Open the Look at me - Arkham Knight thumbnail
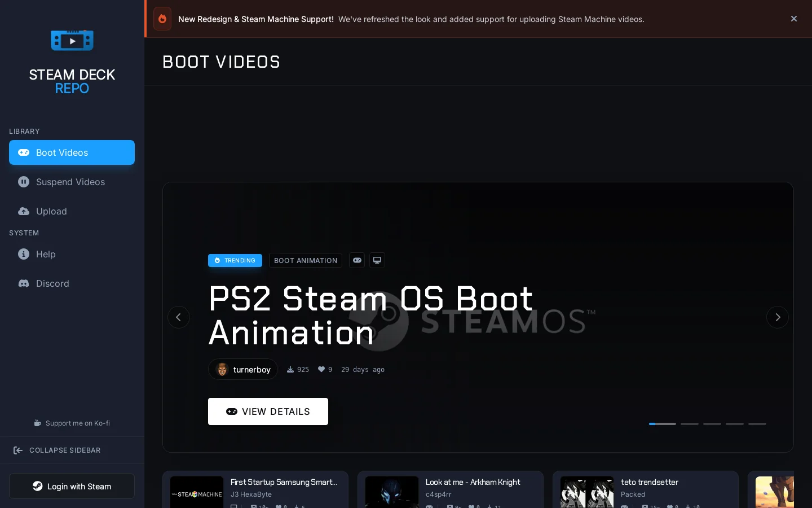The width and height of the screenshot is (812, 508). pos(392,492)
